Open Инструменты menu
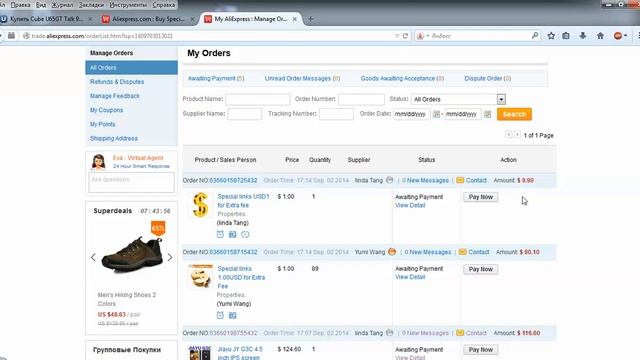The height and width of the screenshot is (360, 640). (128, 5)
